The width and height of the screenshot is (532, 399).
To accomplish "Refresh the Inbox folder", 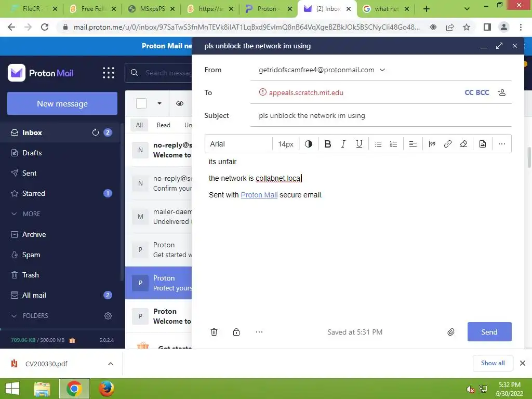I will [x=96, y=132].
